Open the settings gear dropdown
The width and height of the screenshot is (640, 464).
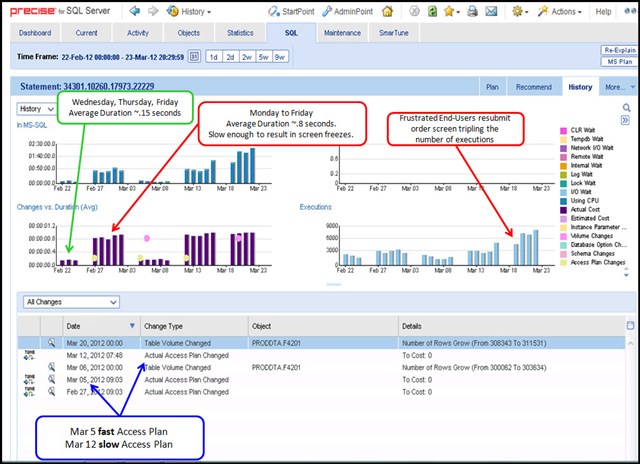pos(520,11)
